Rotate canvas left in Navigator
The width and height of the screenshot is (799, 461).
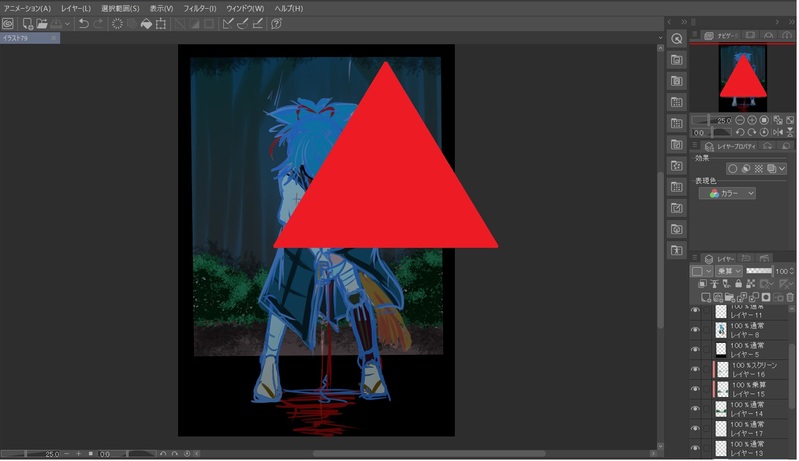pos(740,132)
